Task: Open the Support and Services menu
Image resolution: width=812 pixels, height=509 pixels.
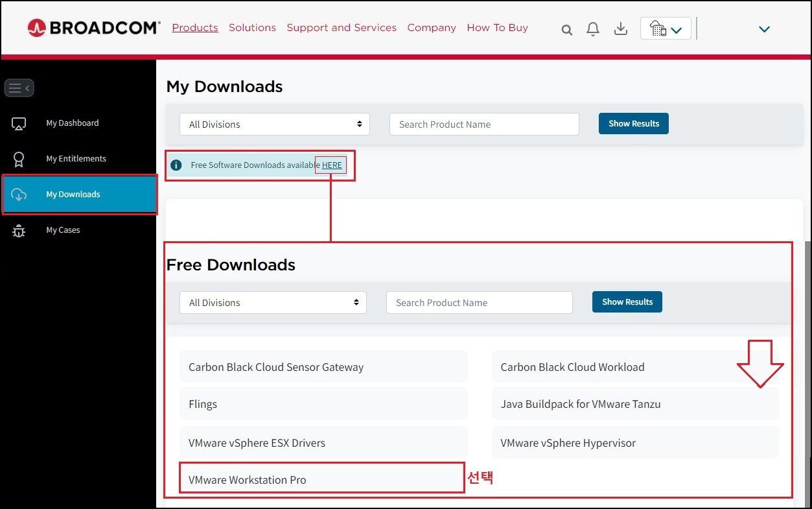Action: click(342, 28)
